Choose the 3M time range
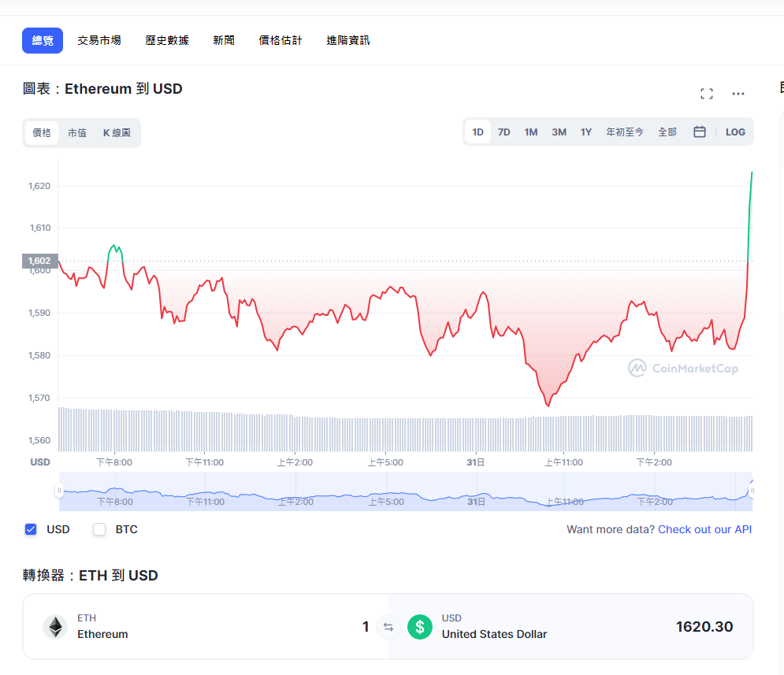Viewport: 784px width, 675px height. pyautogui.click(x=559, y=132)
